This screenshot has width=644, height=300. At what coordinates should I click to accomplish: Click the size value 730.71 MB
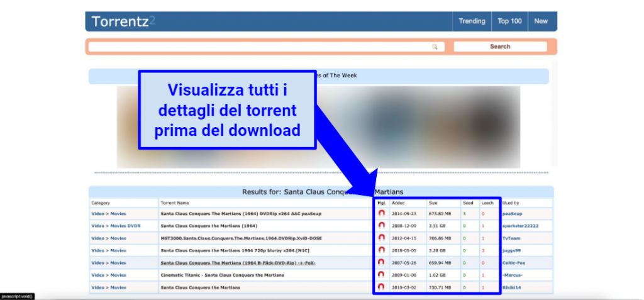[x=440, y=287]
